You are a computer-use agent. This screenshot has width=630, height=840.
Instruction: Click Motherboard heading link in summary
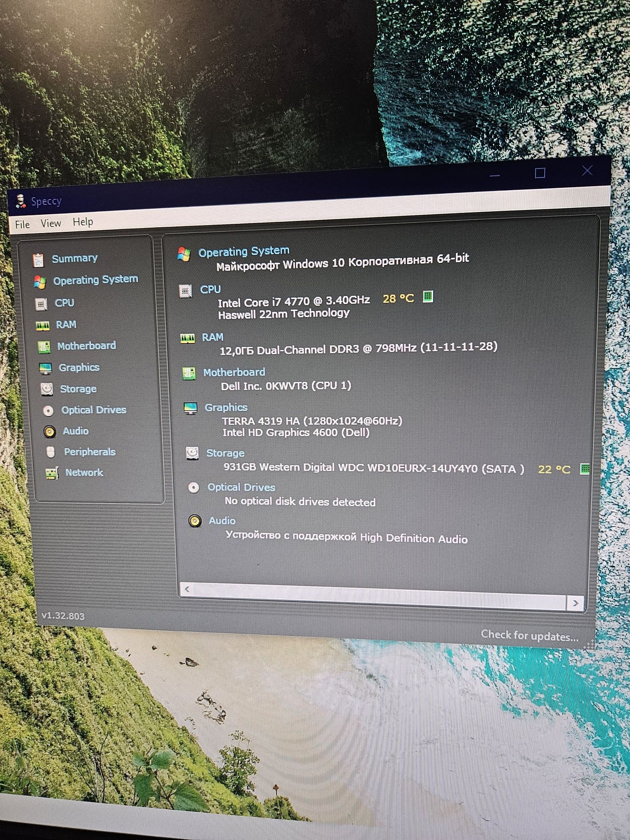click(234, 373)
